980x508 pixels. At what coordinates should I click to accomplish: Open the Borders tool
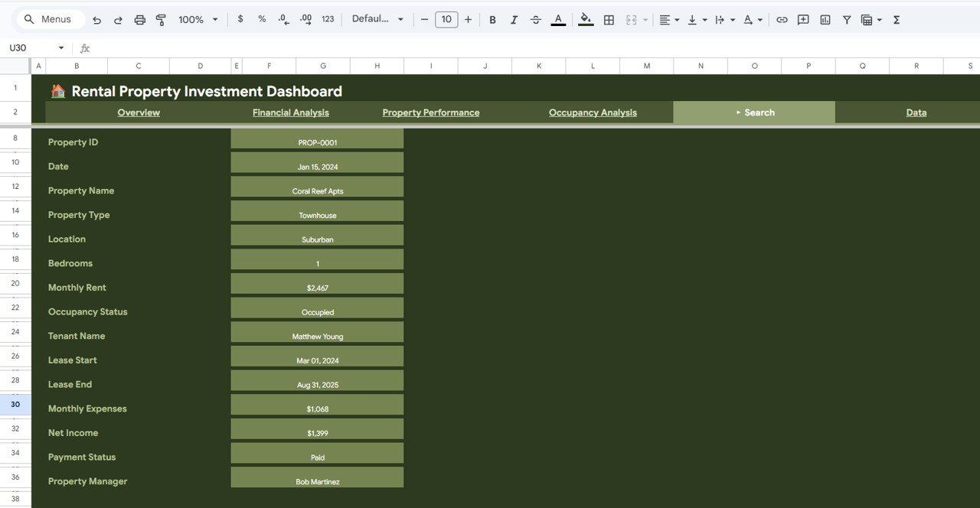(609, 19)
